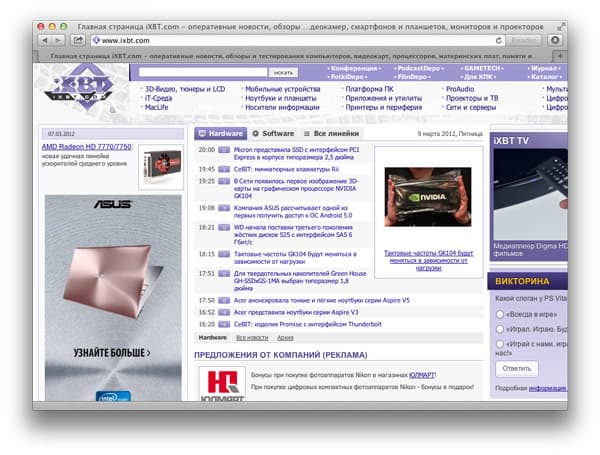Click the site icon in the address bar
Screen dimensions: 600x455
point(96,40)
